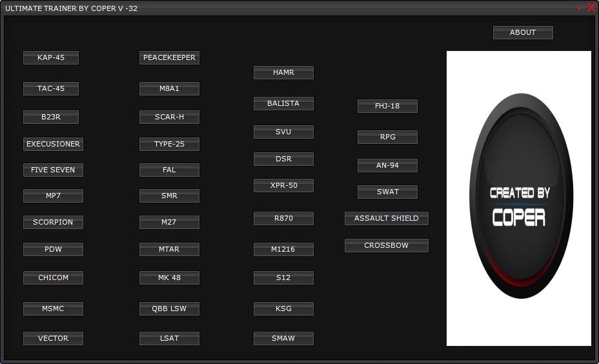Select the CROSSBOW button
Image resolution: width=599 pixels, height=364 pixels.
click(x=387, y=246)
